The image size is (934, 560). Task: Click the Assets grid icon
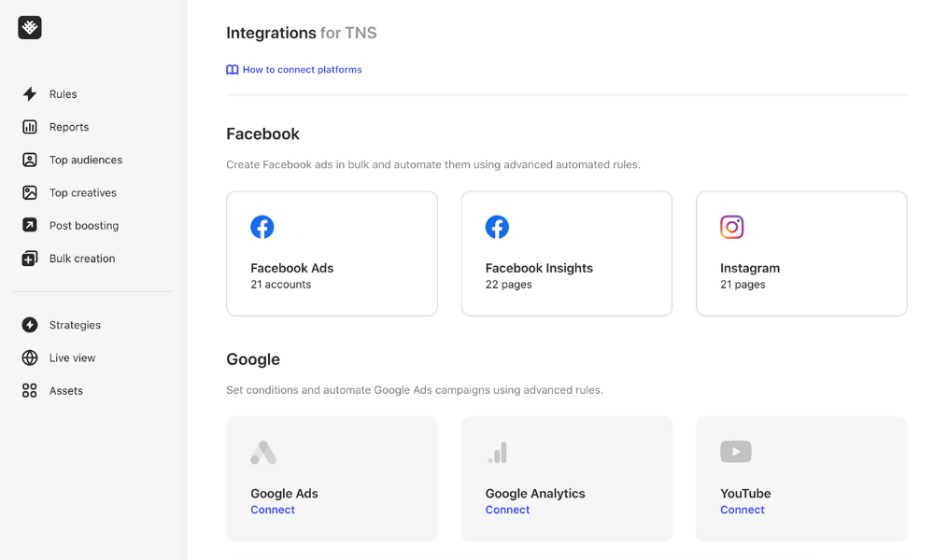pos(30,390)
